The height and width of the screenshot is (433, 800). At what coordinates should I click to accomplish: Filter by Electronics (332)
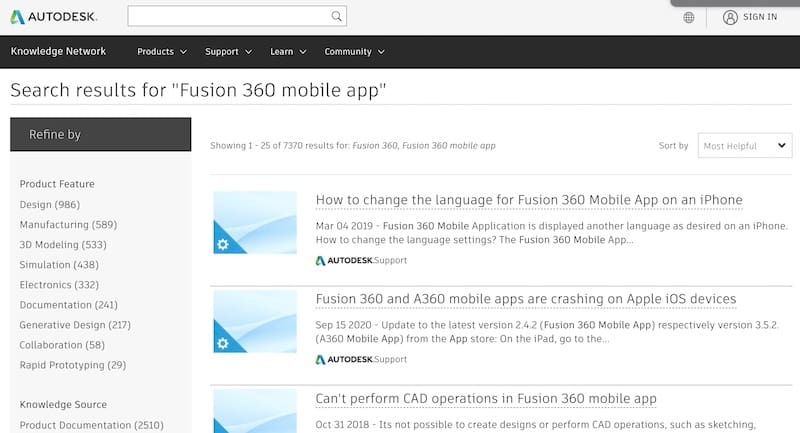(59, 285)
